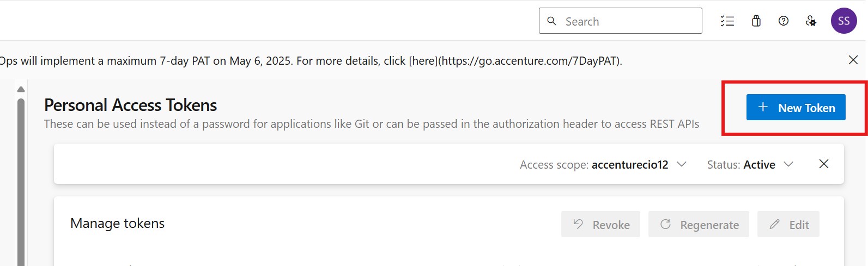This screenshot has height=266, width=868.
Task: Expand the Status Active dropdown
Action: [788, 164]
